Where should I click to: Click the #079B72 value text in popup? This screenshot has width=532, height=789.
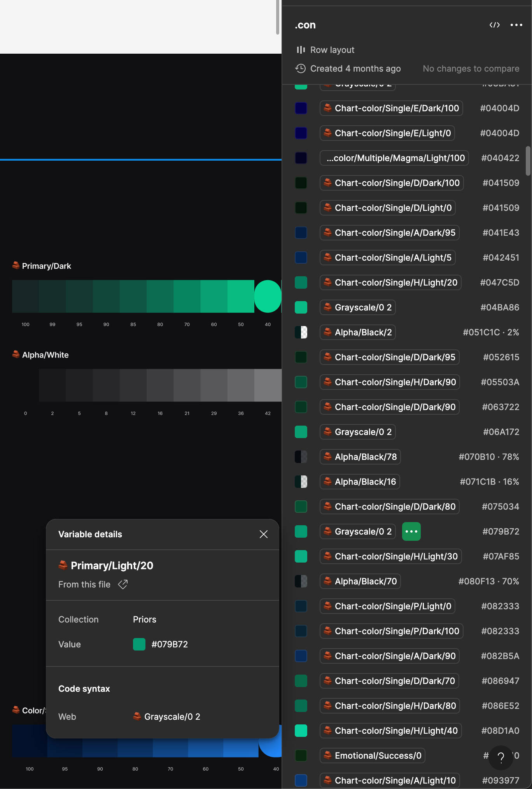170,644
